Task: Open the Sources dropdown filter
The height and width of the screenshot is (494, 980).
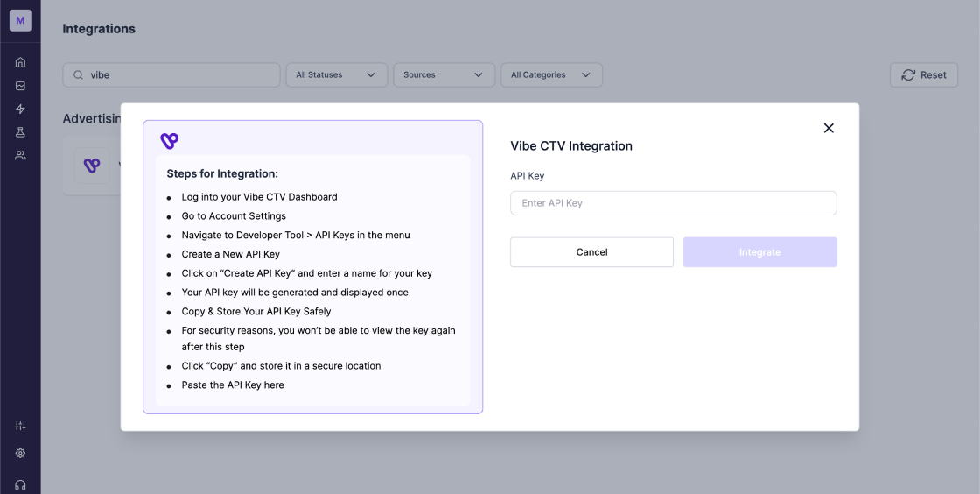Action: click(444, 75)
